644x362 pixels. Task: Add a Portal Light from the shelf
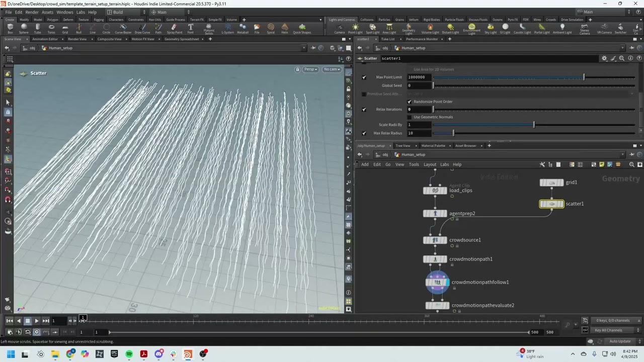542,29
